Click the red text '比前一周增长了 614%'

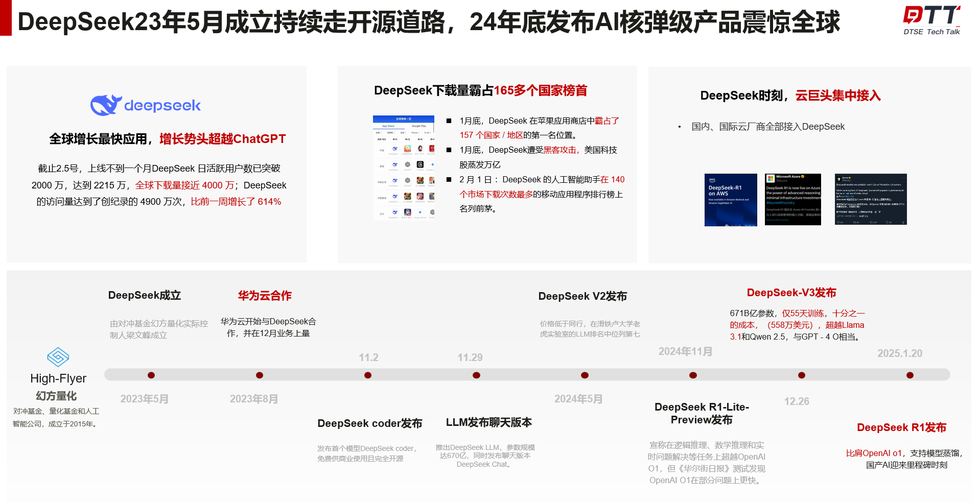click(236, 202)
